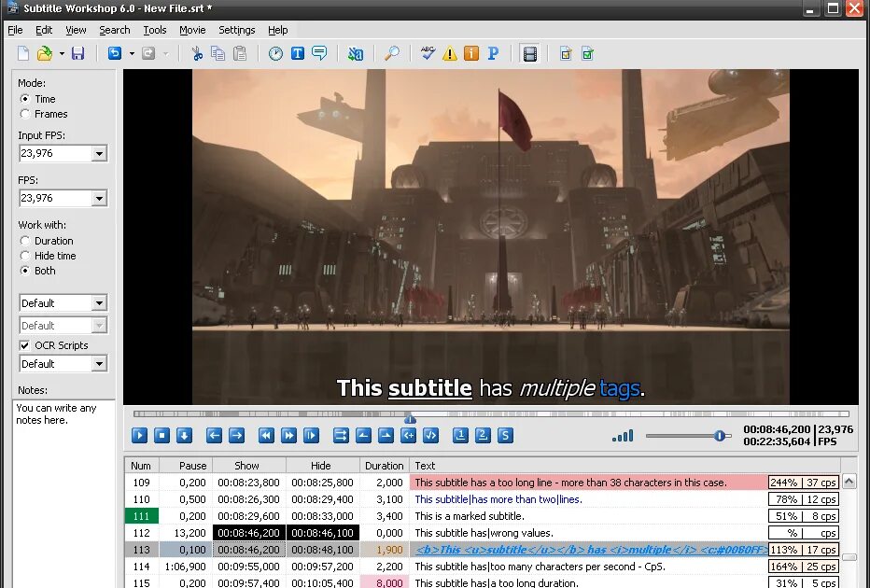The image size is (870, 588).
Task: Click the Play button under the video
Action: (139, 436)
